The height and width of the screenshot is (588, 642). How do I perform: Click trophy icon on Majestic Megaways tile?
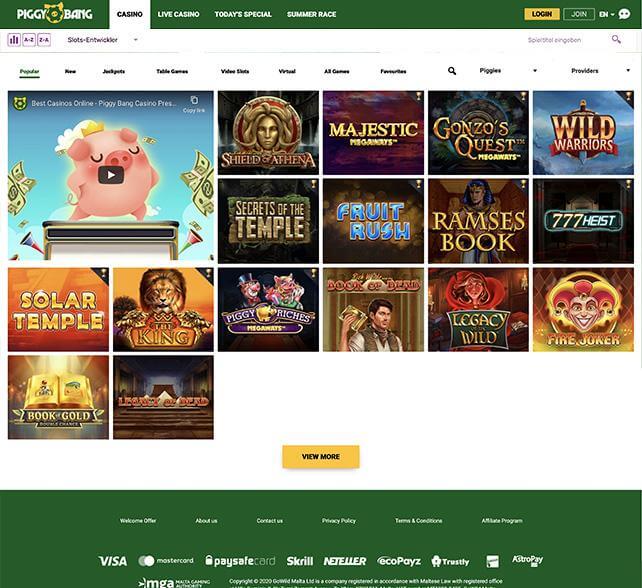click(x=418, y=96)
